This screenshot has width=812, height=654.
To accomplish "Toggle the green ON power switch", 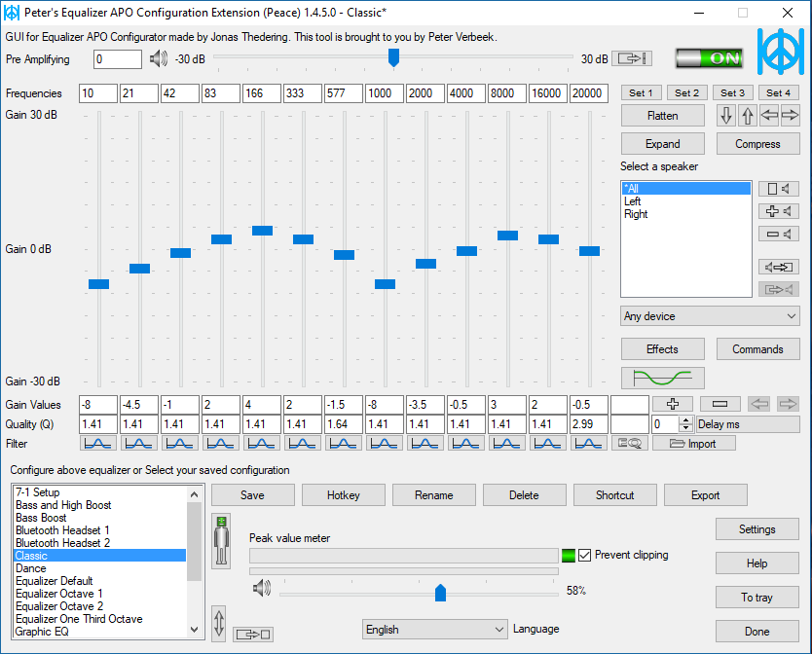I will [x=711, y=58].
